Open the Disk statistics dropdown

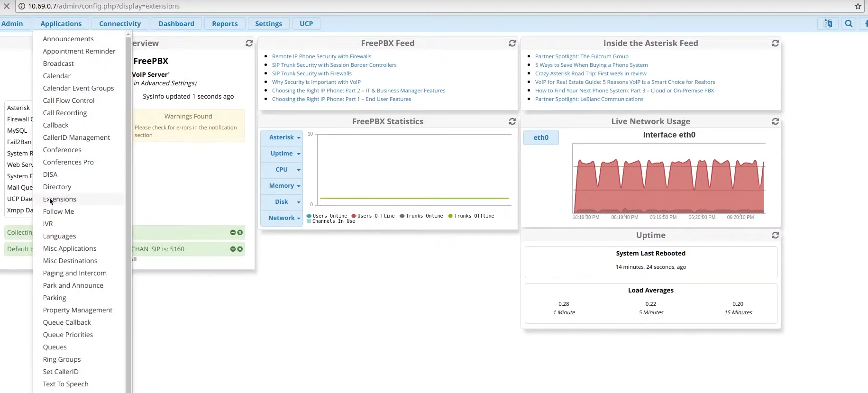(x=282, y=202)
